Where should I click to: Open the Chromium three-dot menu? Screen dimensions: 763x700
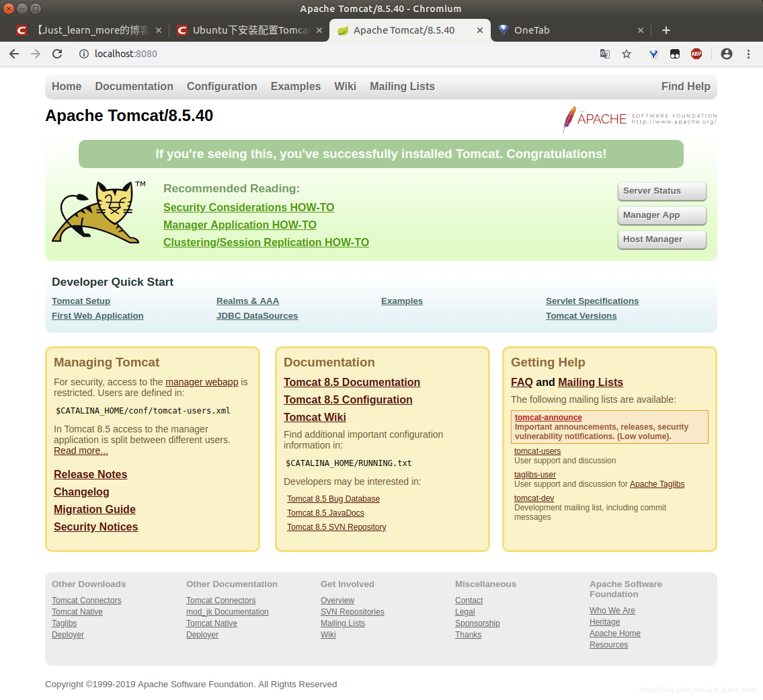point(748,54)
